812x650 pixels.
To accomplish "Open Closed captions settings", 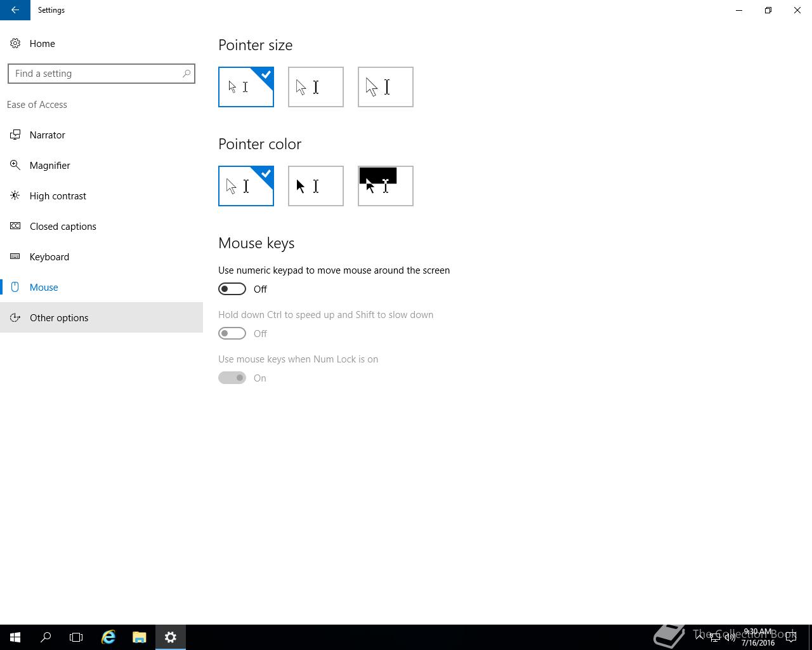I will 101,226.
